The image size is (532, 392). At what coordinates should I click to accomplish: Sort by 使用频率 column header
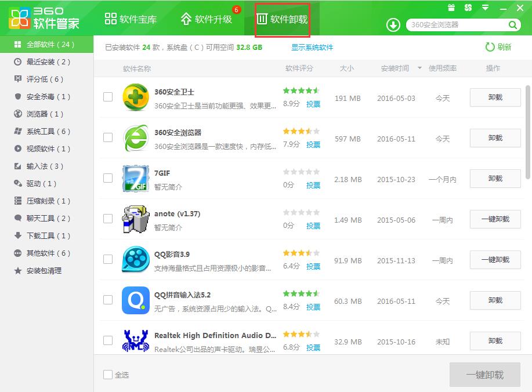(443, 68)
